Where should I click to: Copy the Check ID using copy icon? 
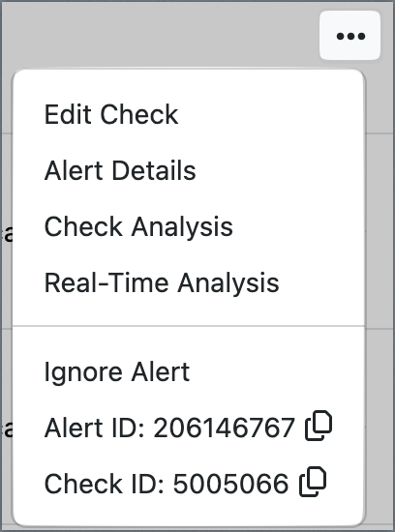[313, 482]
